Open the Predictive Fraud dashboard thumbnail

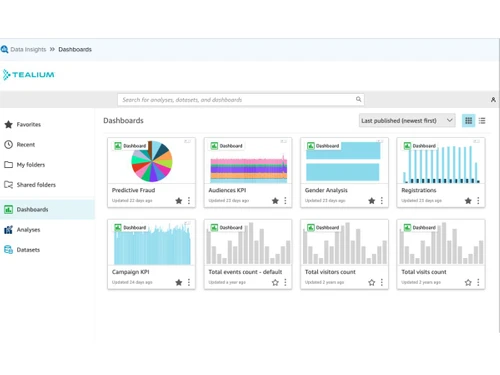coord(152,161)
